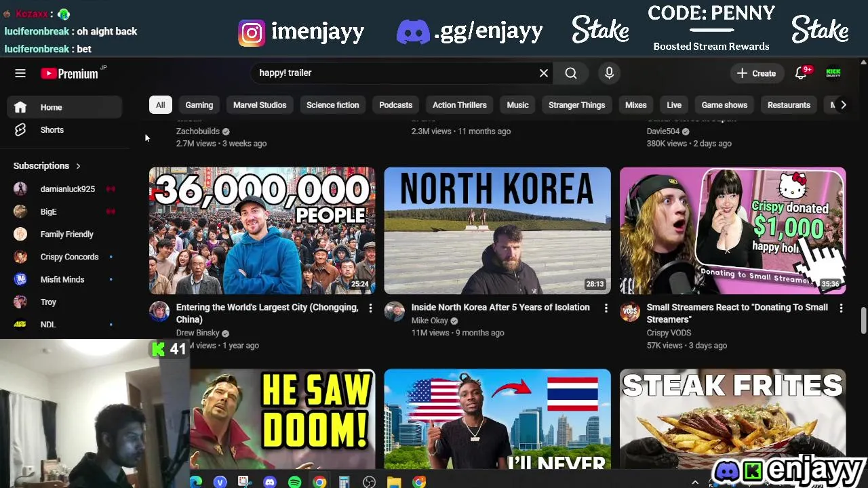Start voice search with microphone icon
This screenshot has height=488, width=868.
(609, 73)
